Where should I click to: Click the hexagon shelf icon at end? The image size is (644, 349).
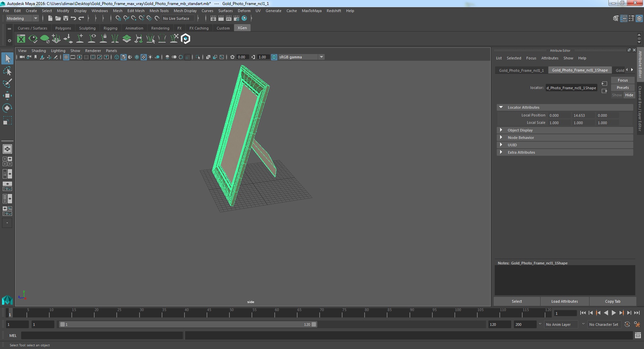click(x=185, y=39)
